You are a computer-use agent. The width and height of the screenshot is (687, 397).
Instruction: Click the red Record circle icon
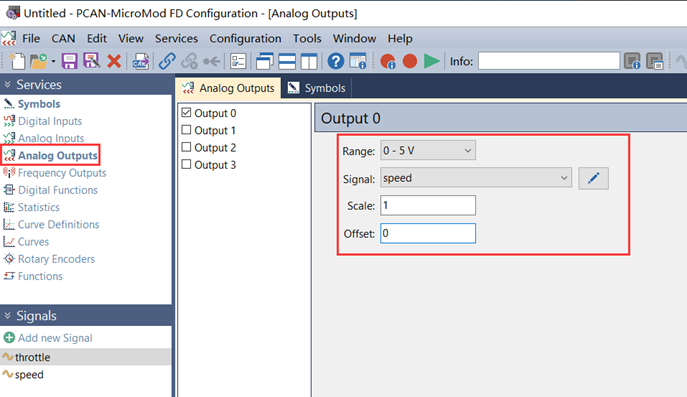pos(410,61)
